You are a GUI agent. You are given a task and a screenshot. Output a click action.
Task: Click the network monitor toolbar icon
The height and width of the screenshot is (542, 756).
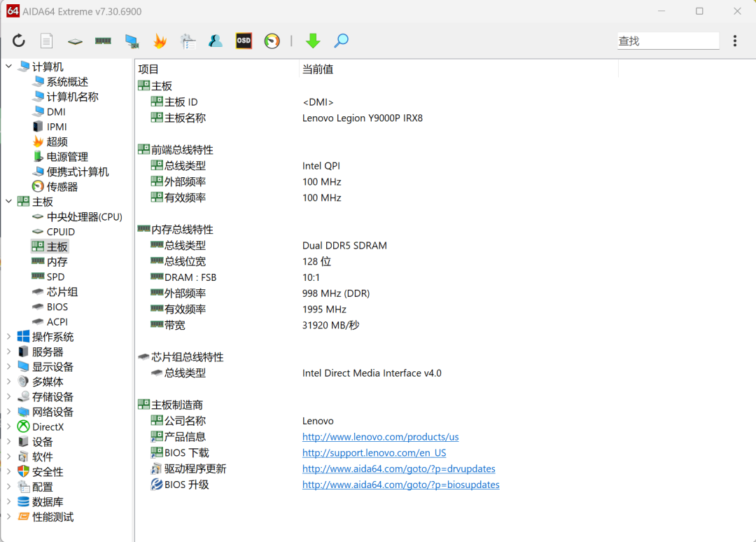click(132, 41)
